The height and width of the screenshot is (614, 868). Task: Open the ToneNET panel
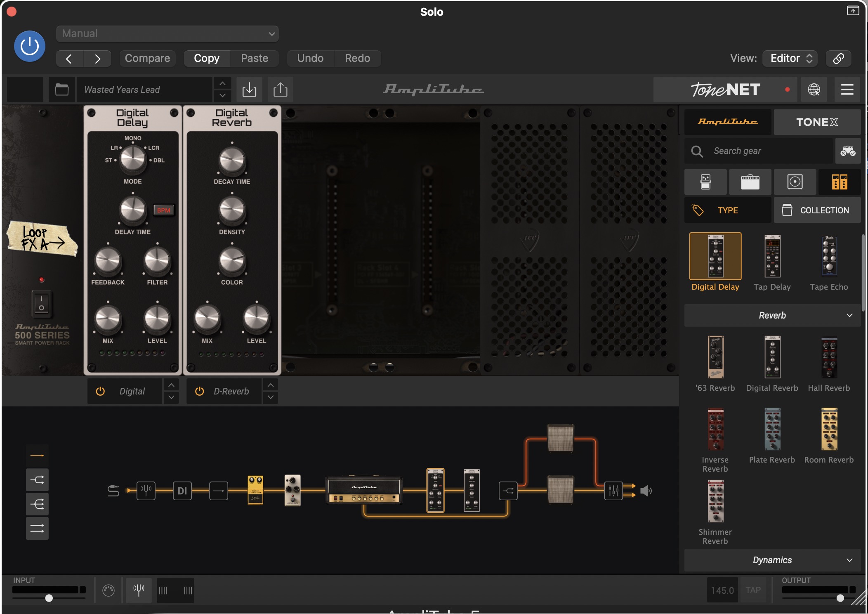725,90
